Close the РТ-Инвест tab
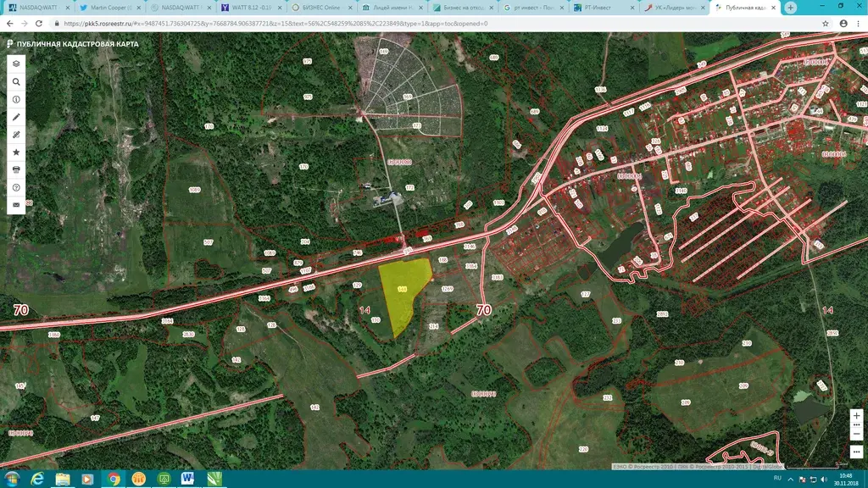The image size is (868, 488). pyautogui.click(x=632, y=8)
